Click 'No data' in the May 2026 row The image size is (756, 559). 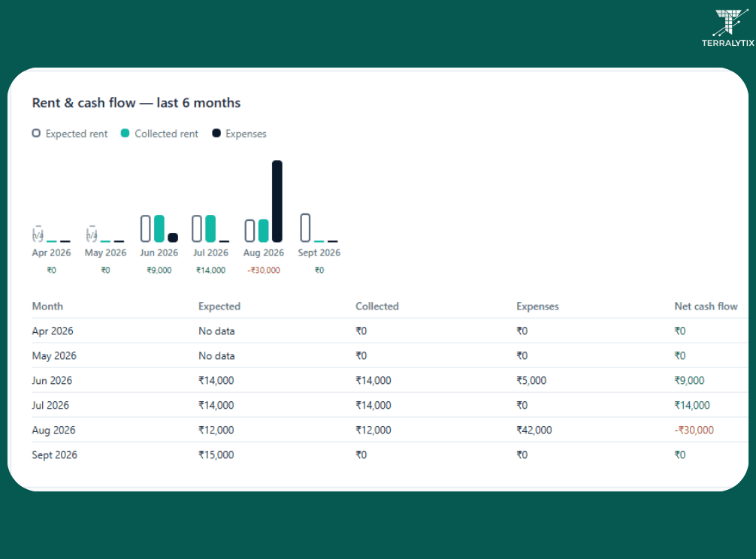tap(216, 355)
